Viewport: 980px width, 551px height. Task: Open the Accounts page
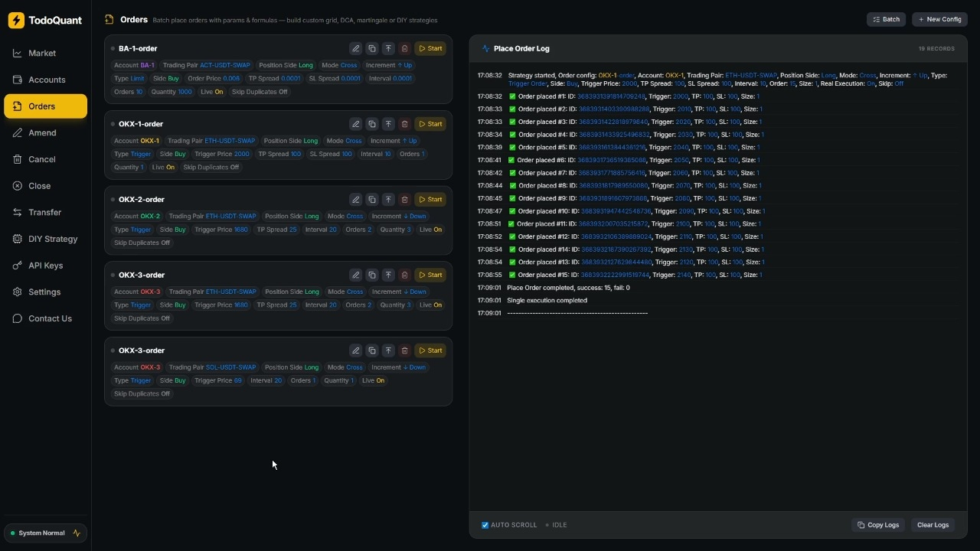coord(45,80)
